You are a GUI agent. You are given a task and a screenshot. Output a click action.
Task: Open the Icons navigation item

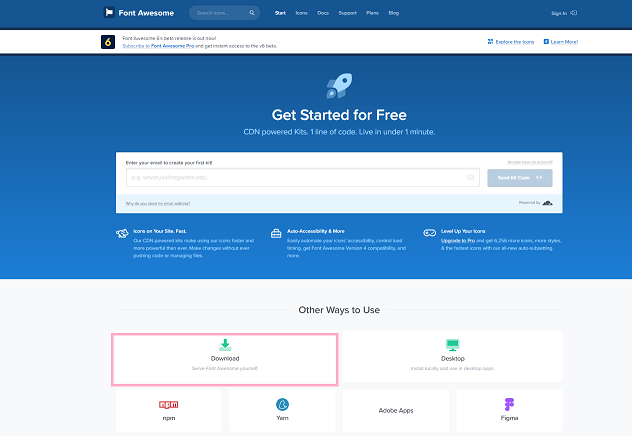(x=301, y=13)
